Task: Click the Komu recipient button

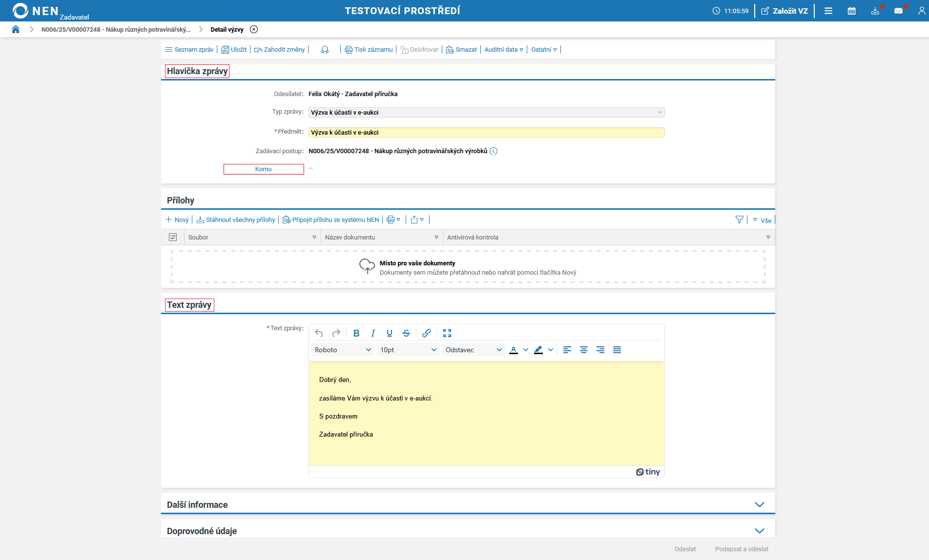Action: (264, 169)
